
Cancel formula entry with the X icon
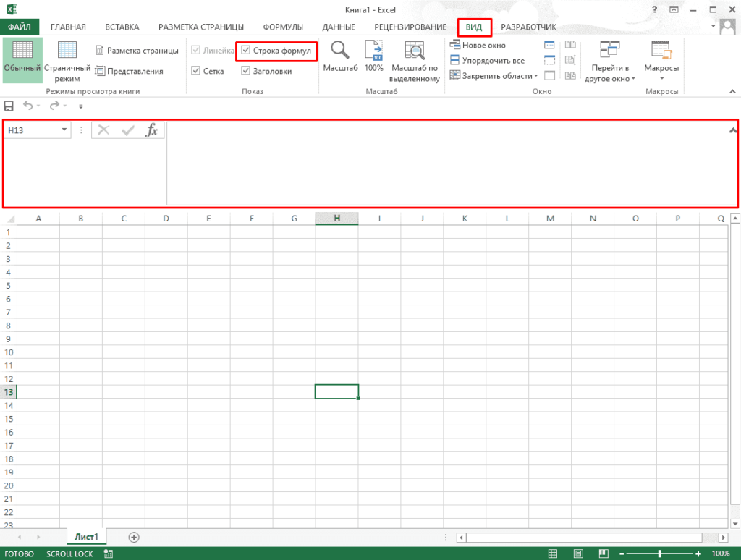tap(103, 130)
